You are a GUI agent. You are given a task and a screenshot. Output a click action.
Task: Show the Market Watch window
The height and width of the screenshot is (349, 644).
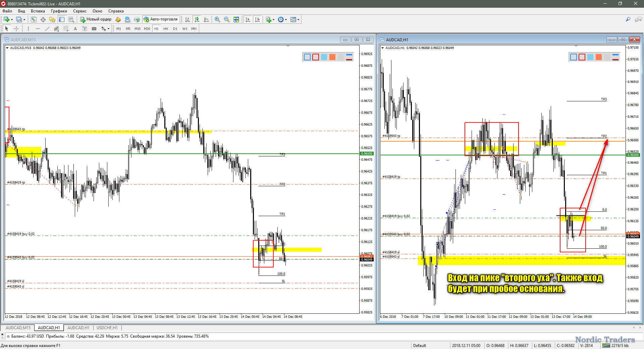34,19
